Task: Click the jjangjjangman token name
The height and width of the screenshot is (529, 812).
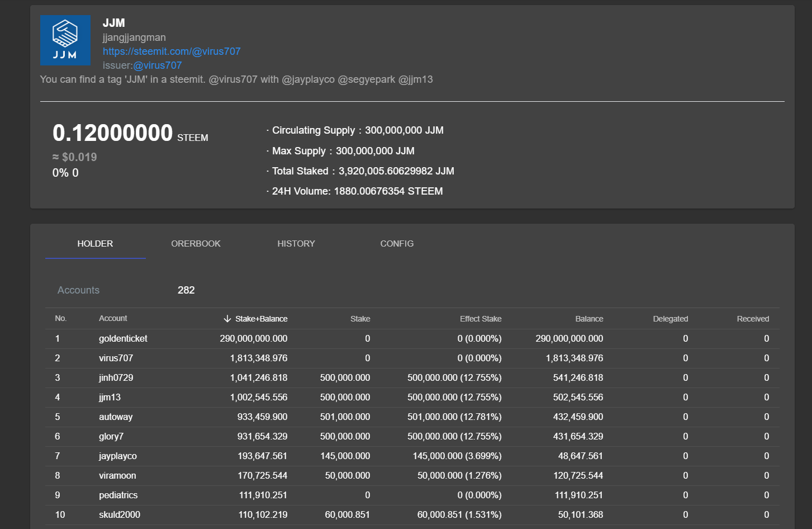Action: (x=134, y=37)
